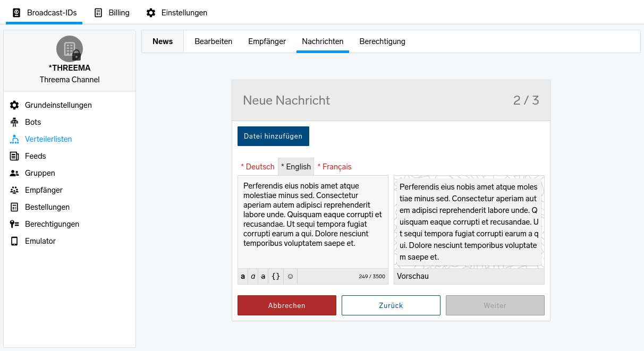
Task: Click the Neue Nachricht heading
Action: (x=286, y=100)
